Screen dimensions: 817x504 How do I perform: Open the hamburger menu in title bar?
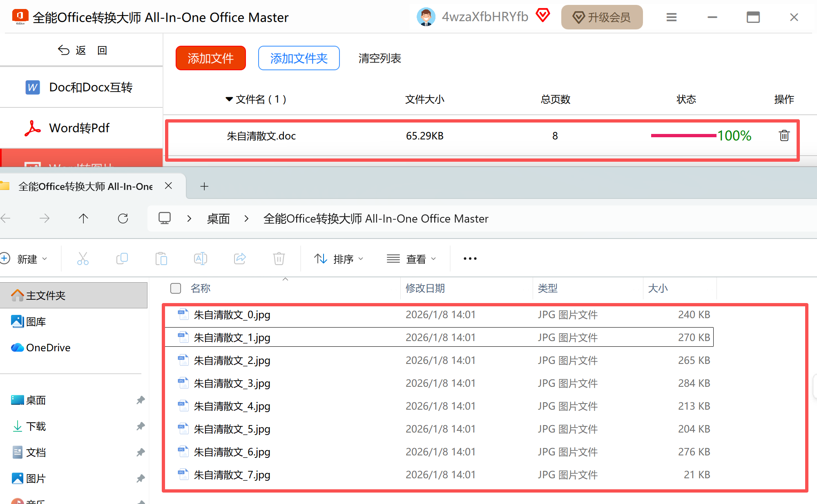tap(671, 17)
